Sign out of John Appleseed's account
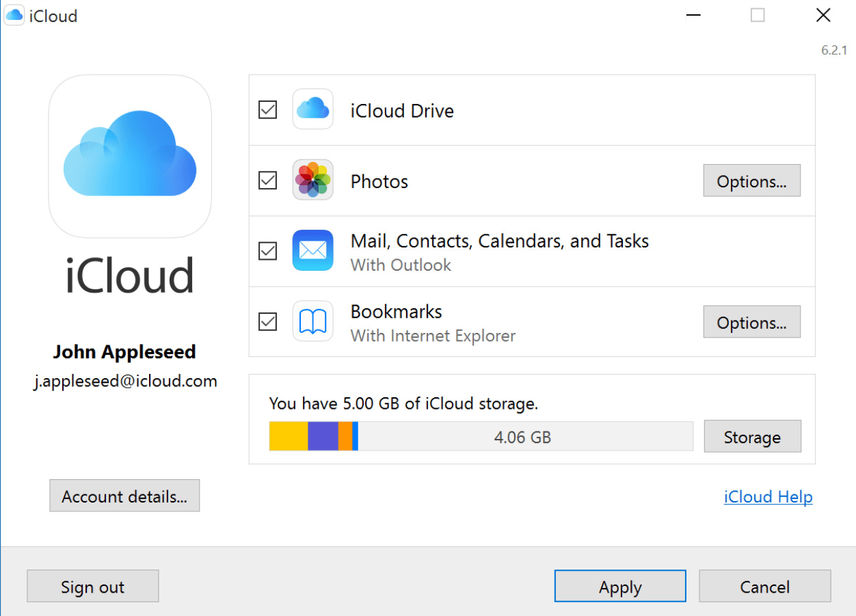856x616 pixels. point(92,586)
